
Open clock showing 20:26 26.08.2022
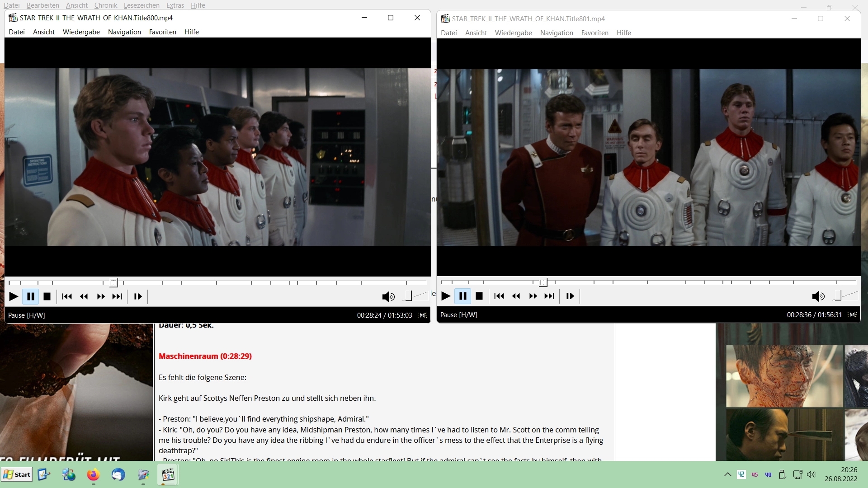841,474
